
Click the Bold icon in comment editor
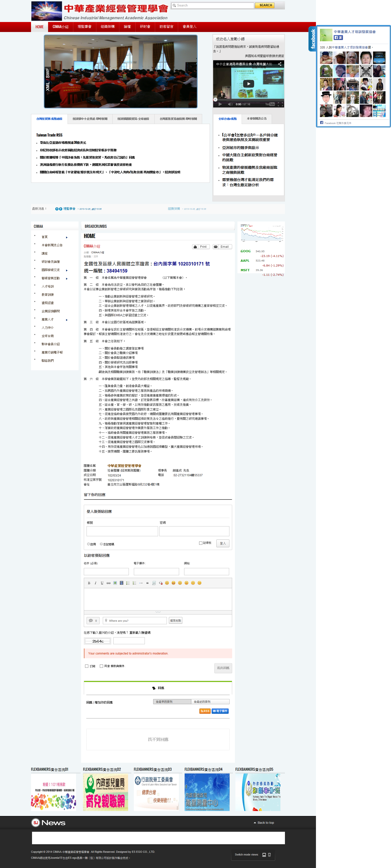[89, 583]
